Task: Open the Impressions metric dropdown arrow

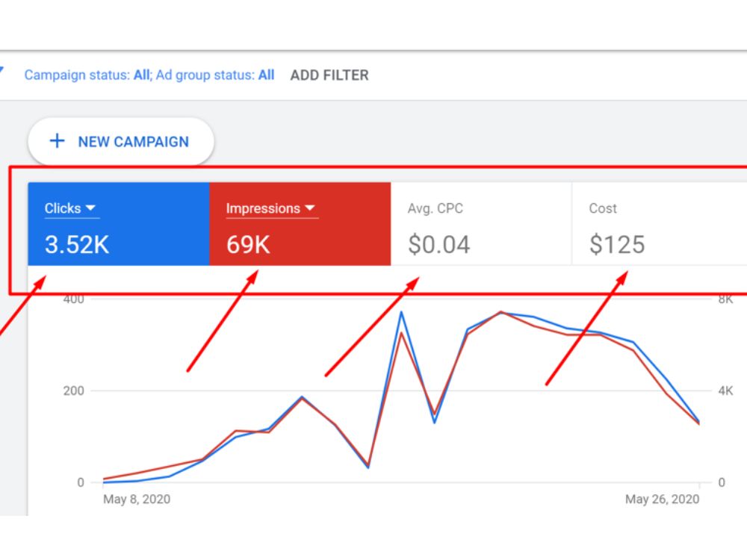Action: click(310, 208)
